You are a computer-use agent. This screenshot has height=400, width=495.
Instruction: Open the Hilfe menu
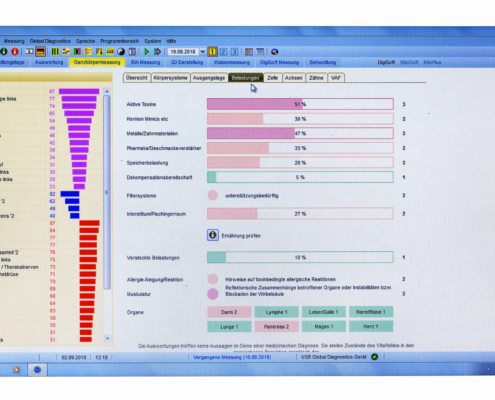(171, 41)
